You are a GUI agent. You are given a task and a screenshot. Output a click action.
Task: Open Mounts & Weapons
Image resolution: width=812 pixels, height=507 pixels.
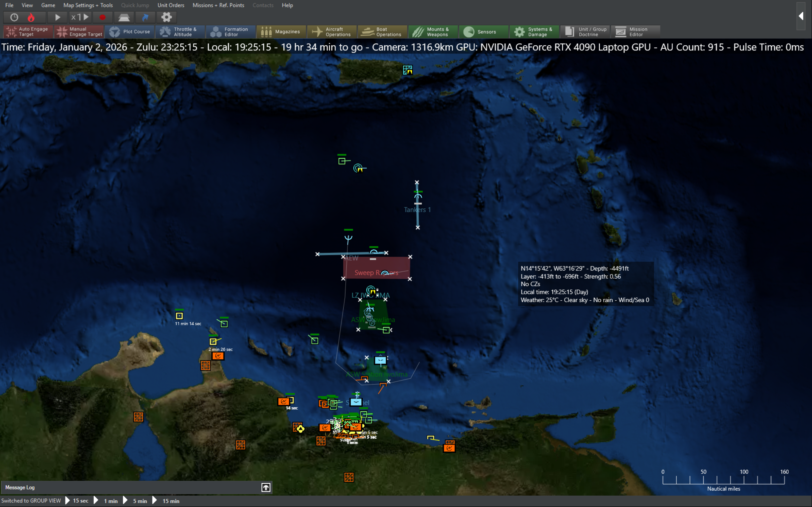tap(433, 32)
